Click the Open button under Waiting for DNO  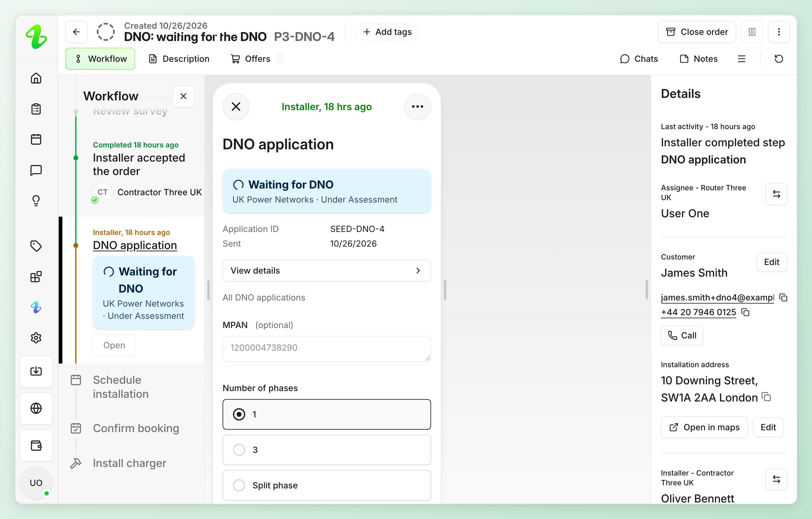[x=114, y=345]
